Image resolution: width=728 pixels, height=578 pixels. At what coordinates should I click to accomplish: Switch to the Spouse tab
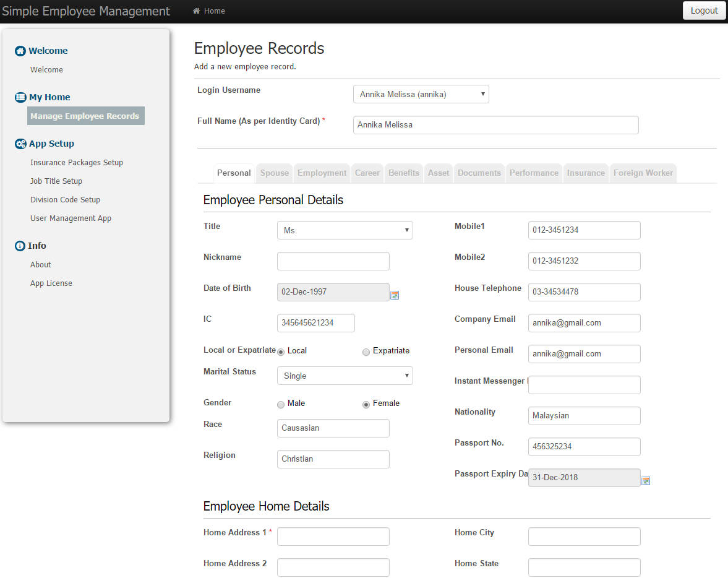(x=275, y=173)
